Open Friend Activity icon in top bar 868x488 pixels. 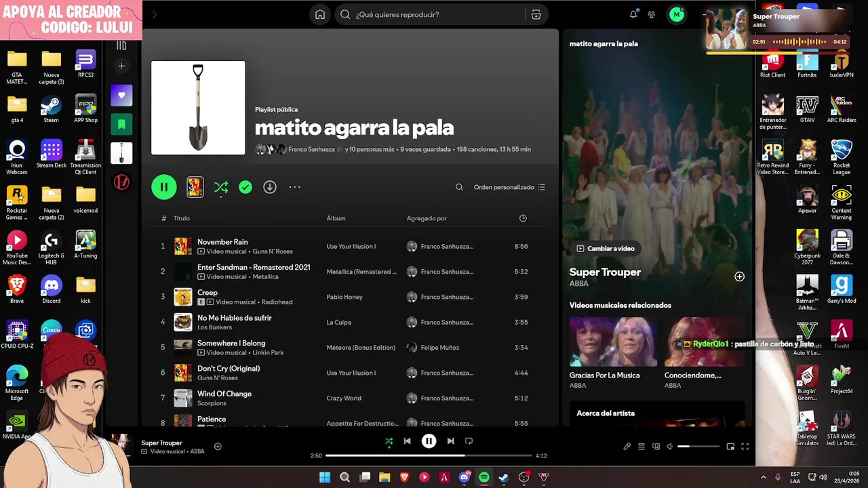click(x=652, y=14)
